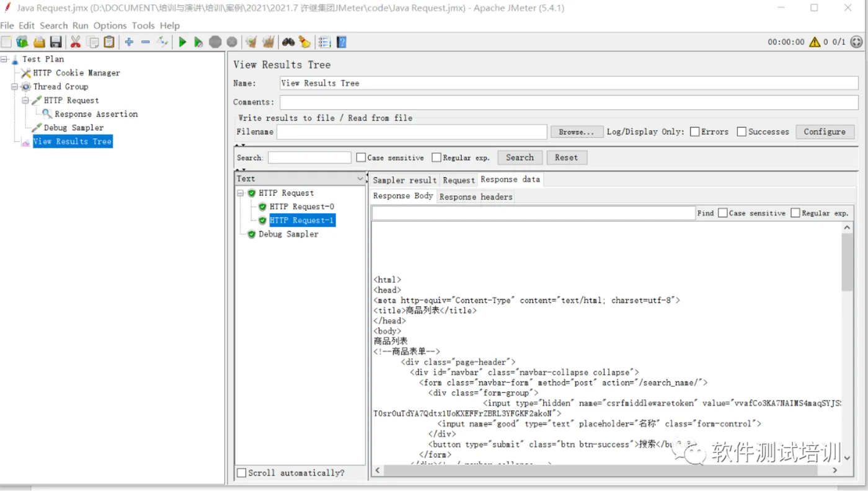Open the Templates toolbar icon
The width and height of the screenshot is (868, 491).
[22, 42]
